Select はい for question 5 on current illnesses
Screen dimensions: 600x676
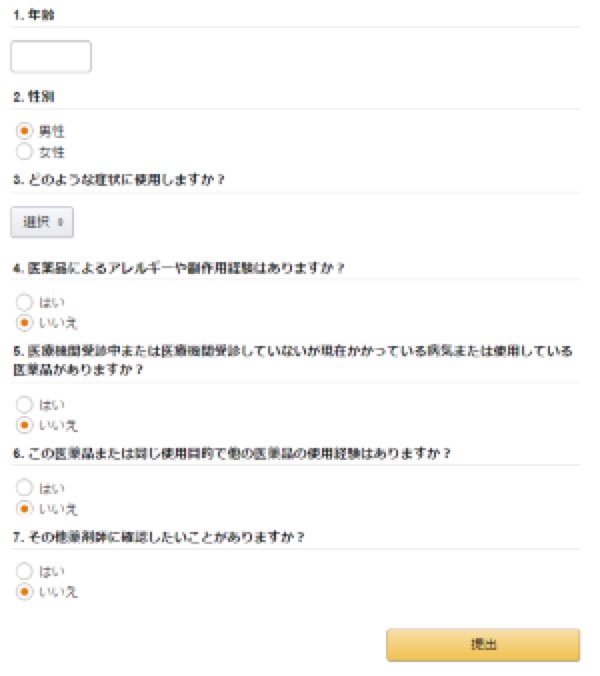(x=25, y=405)
